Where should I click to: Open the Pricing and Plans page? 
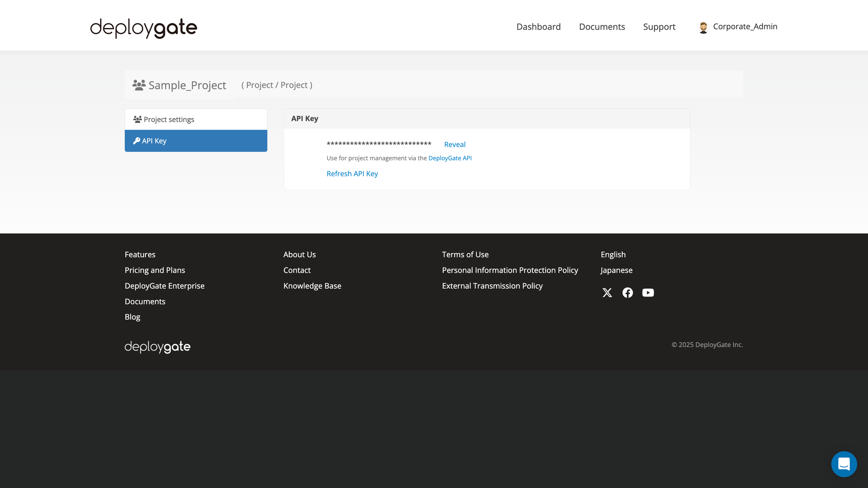(x=155, y=270)
